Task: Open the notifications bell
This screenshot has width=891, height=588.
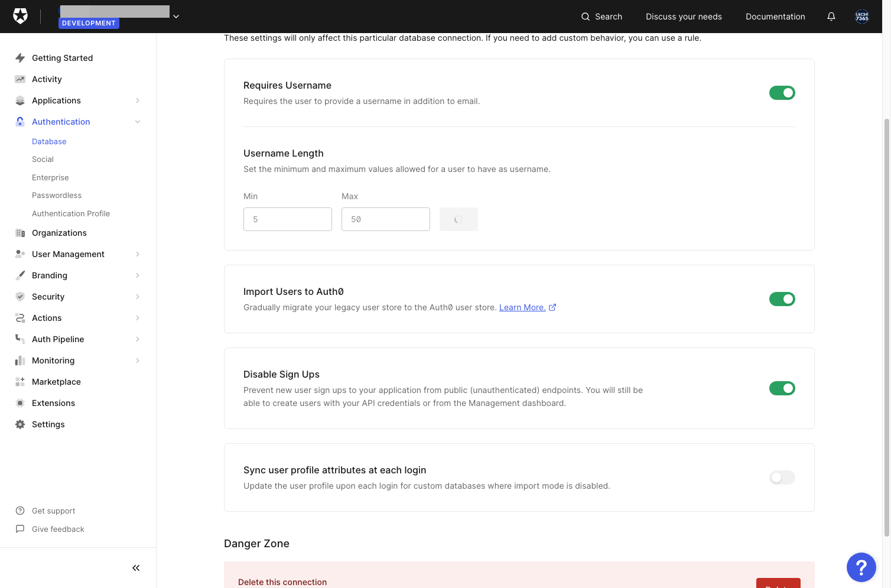Action: [x=831, y=17]
